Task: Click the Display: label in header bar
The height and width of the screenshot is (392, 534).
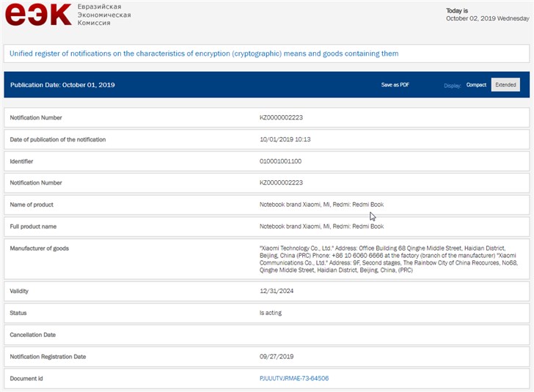Action: pos(453,86)
